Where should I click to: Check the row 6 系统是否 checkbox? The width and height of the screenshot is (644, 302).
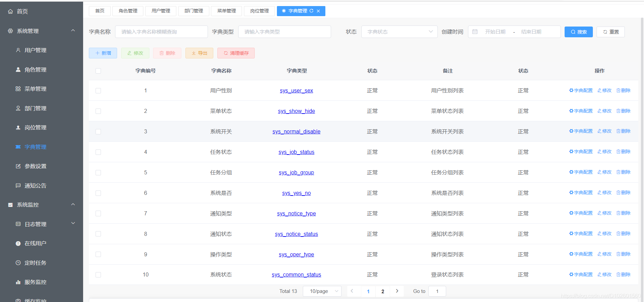98,193
